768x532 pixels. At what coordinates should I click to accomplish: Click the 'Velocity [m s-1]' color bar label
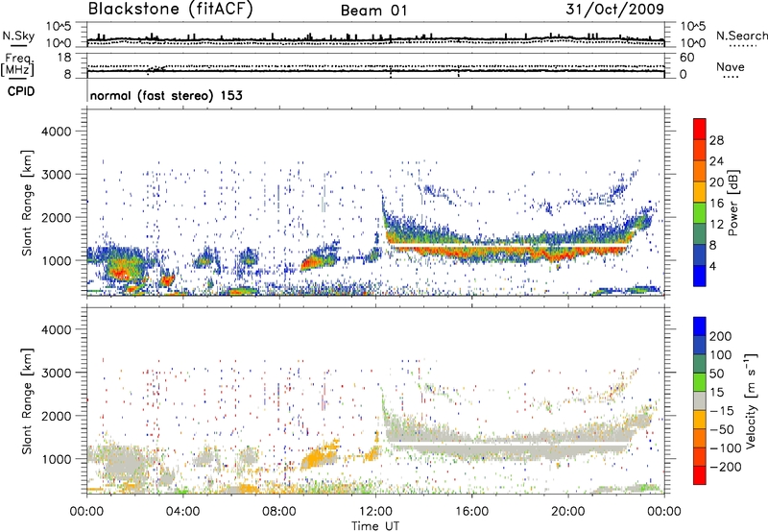click(x=751, y=400)
